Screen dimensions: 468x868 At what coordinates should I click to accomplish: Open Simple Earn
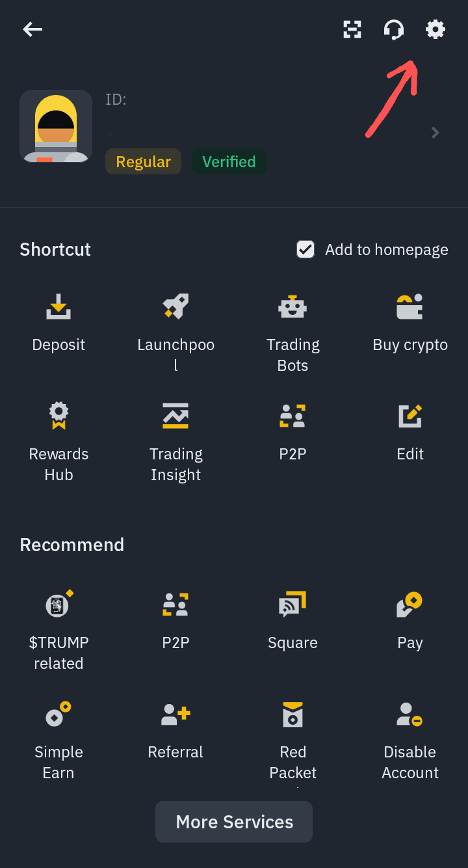pos(58,714)
